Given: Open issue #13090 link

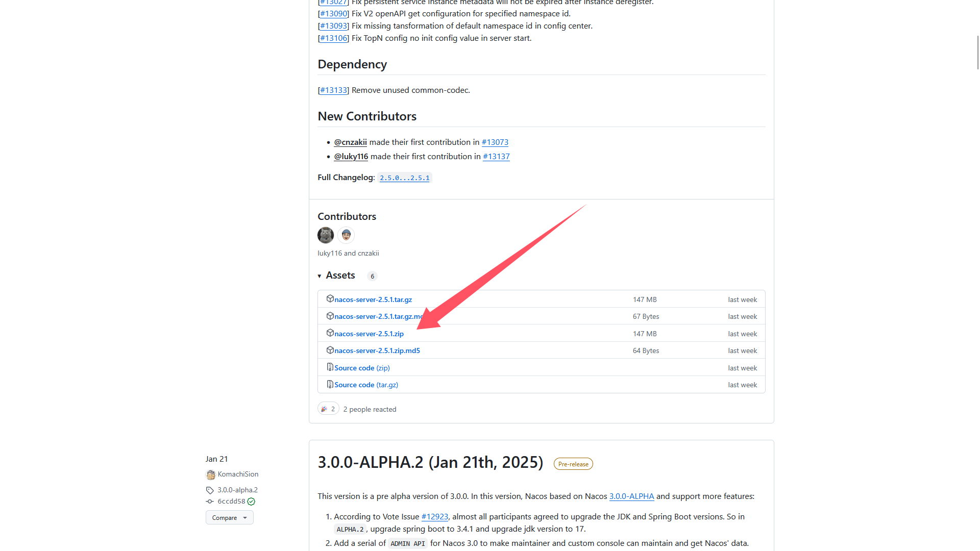Looking at the screenshot, I should (333, 14).
